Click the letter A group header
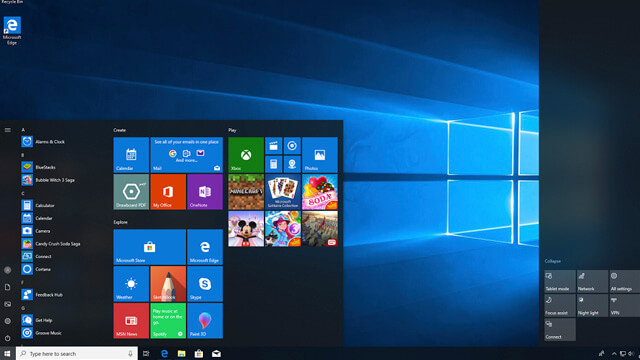 [23, 130]
